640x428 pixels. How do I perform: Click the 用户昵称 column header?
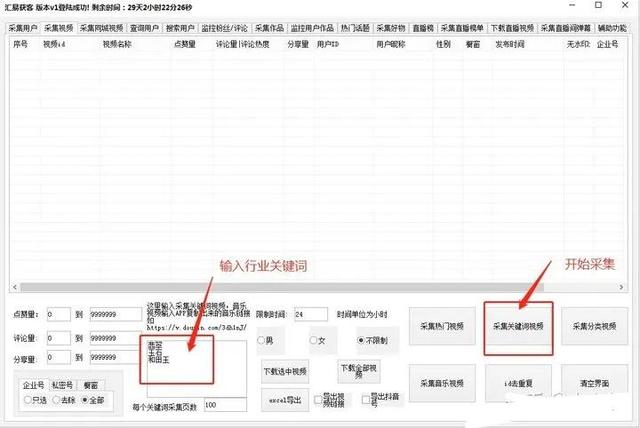click(x=391, y=44)
